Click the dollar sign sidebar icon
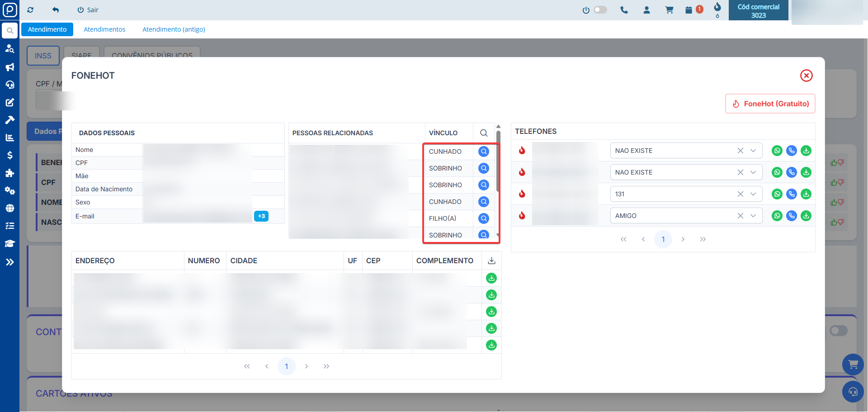 9,155
